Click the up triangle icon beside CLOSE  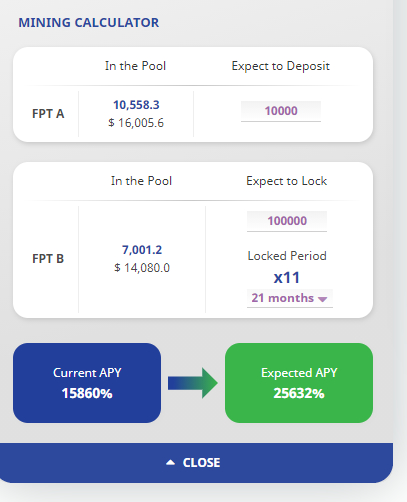(170, 462)
